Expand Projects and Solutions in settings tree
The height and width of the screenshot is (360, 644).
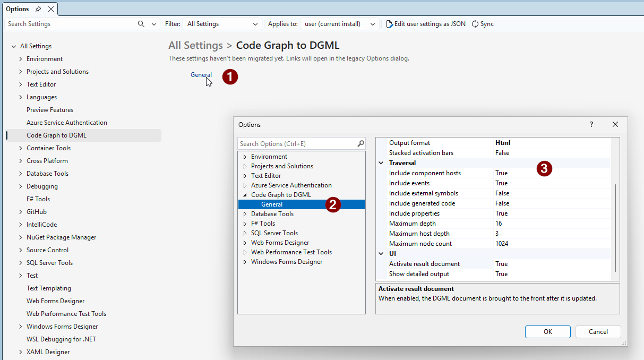pos(21,72)
